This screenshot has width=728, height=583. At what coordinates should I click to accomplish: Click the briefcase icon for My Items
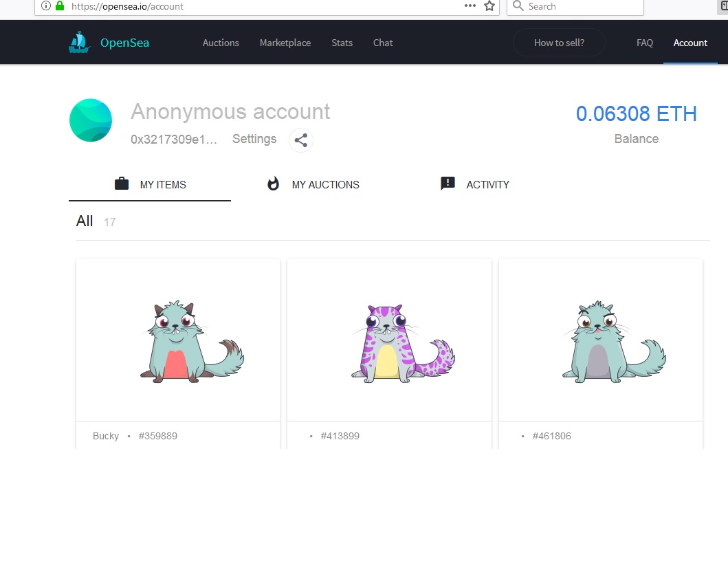click(122, 184)
